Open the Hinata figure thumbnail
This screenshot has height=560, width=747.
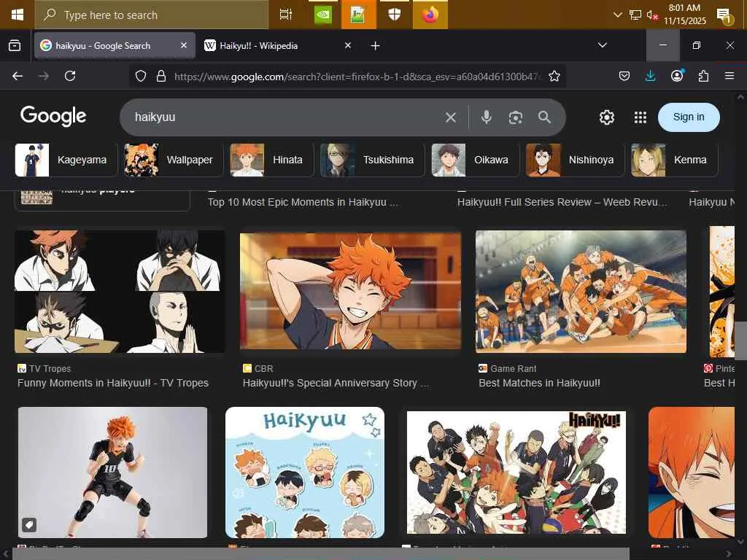pyautogui.click(x=113, y=472)
